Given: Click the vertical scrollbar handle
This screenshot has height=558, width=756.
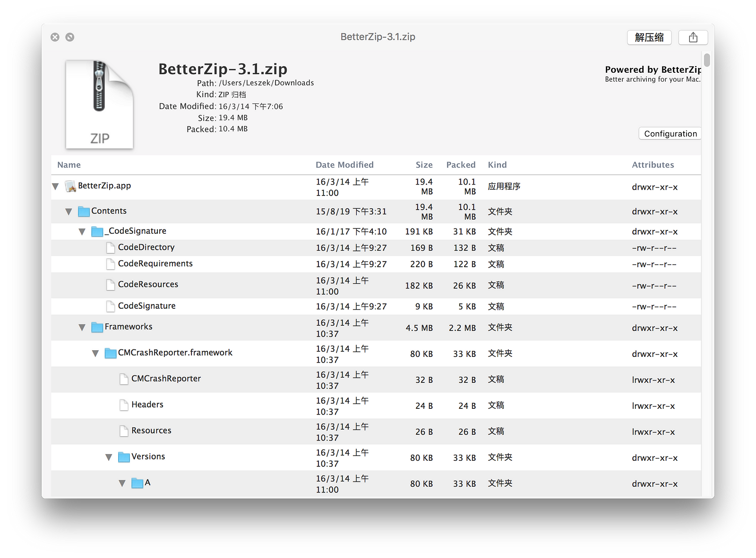Looking at the screenshot, I should coord(707,60).
